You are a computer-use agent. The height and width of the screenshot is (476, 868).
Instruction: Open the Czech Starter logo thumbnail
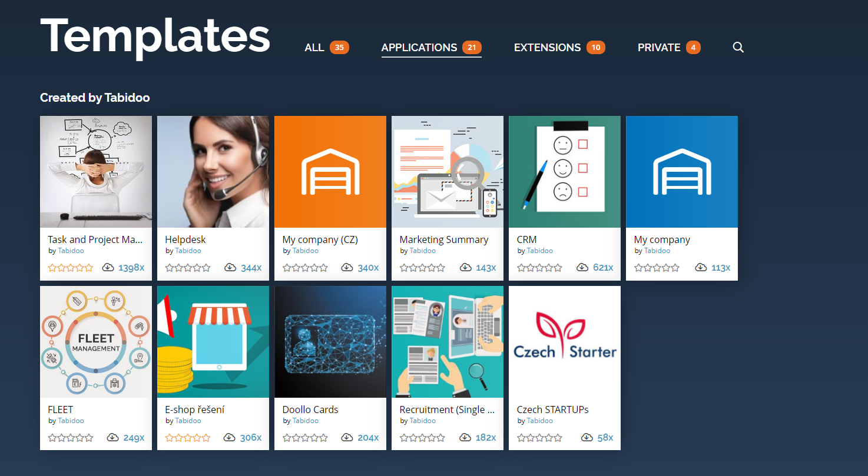click(565, 342)
